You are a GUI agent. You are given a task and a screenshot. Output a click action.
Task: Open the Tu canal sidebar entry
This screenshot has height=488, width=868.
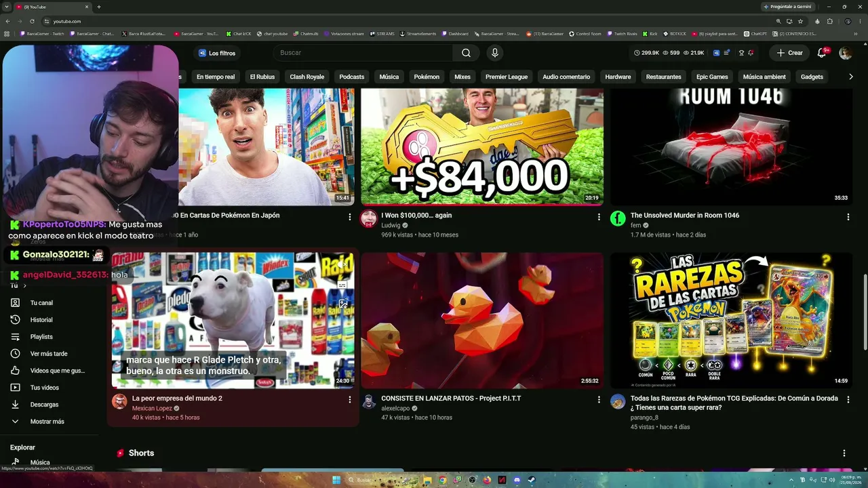pos(49,303)
